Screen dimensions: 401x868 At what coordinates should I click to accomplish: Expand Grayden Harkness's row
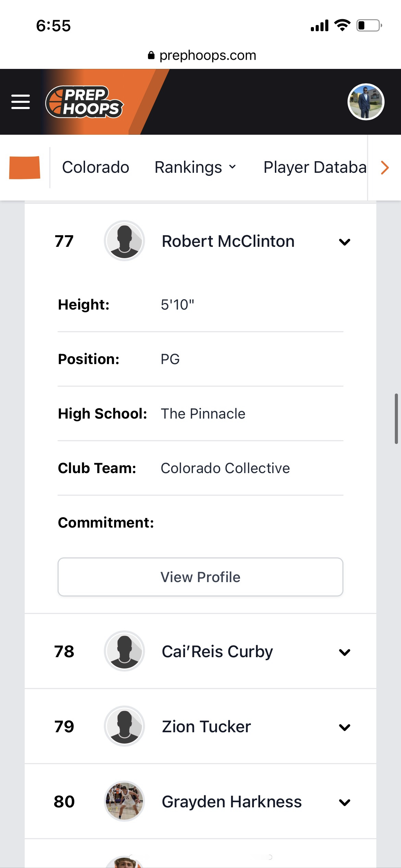(344, 802)
